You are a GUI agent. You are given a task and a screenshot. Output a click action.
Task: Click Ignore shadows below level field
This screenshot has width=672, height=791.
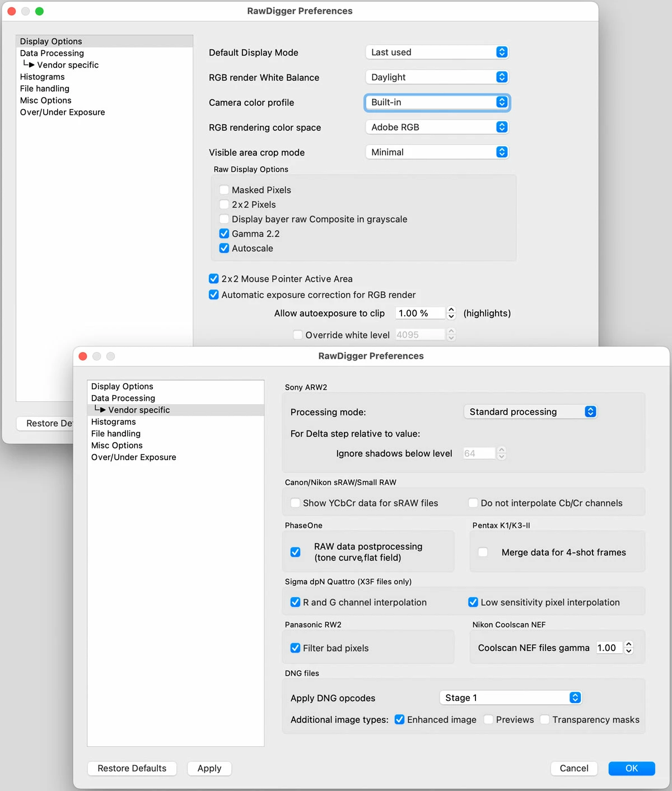(x=479, y=453)
